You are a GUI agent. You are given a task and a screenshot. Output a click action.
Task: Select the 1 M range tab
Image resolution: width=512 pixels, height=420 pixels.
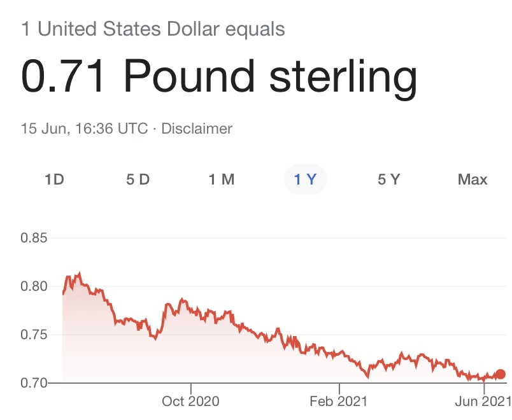pyautogui.click(x=222, y=179)
